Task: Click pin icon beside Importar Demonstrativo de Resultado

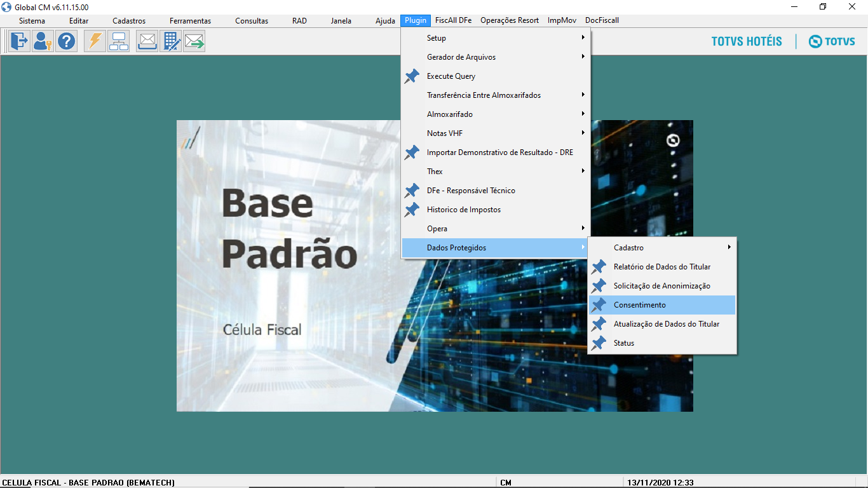Action: pyautogui.click(x=412, y=152)
